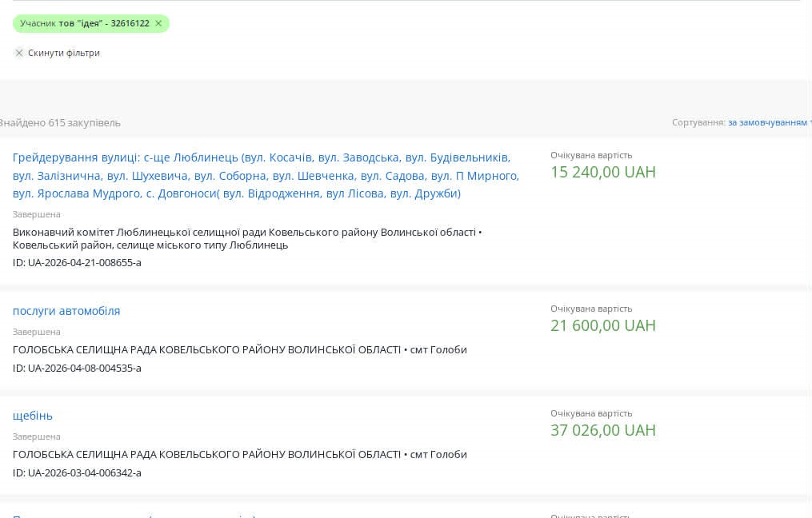Click the 'Учасник тов ідея' filter chip label
Viewport: 812px width, 518px height.
point(84,23)
